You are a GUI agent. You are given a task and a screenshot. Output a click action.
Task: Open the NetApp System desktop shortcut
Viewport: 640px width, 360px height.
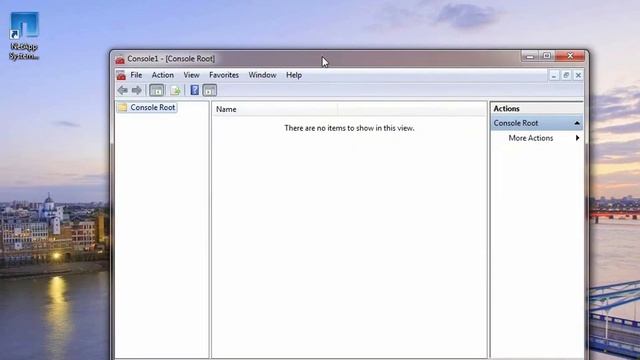tap(24, 36)
